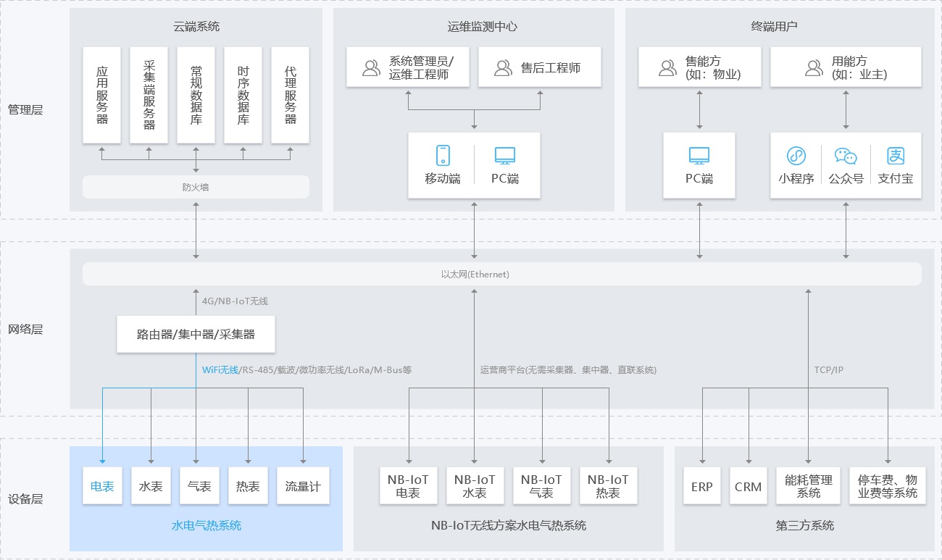Click the 公众号 WeChat icon
942x560 pixels.
click(846, 156)
